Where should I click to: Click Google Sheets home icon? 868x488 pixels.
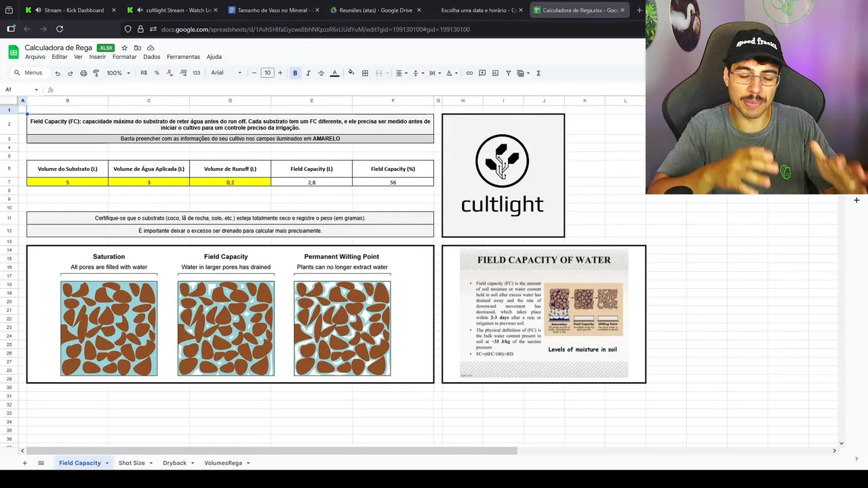tap(13, 52)
